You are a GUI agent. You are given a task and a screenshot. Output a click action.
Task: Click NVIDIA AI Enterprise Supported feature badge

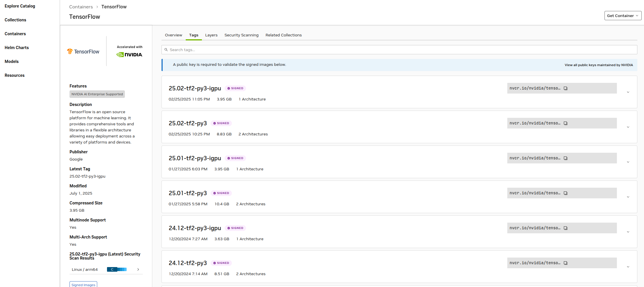pyautogui.click(x=97, y=94)
